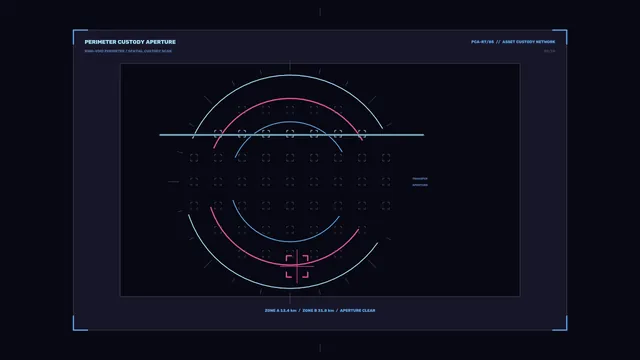Click the horizontal scan line across aperture

(291, 135)
